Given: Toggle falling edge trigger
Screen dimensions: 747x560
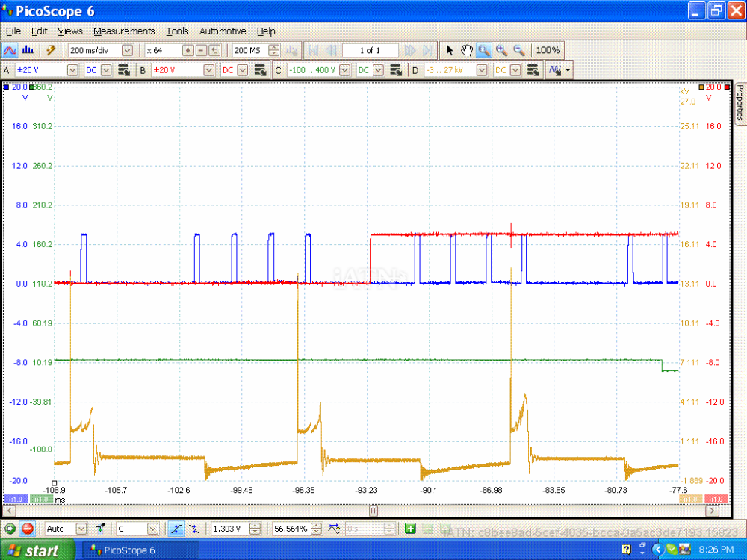Looking at the screenshot, I should [193, 529].
